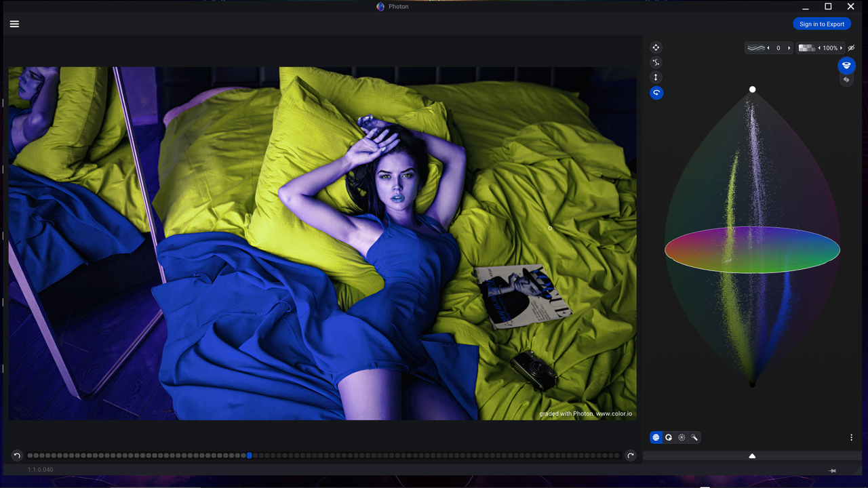Image resolution: width=868 pixels, height=488 pixels.
Task: Click the smoothing value 0 field
Action: pos(778,48)
